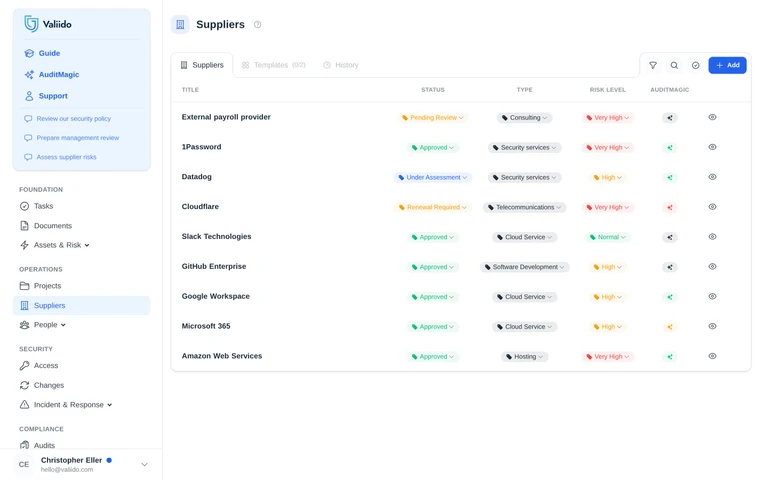
Task: Click Prepare management review
Action: coord(72,138)
